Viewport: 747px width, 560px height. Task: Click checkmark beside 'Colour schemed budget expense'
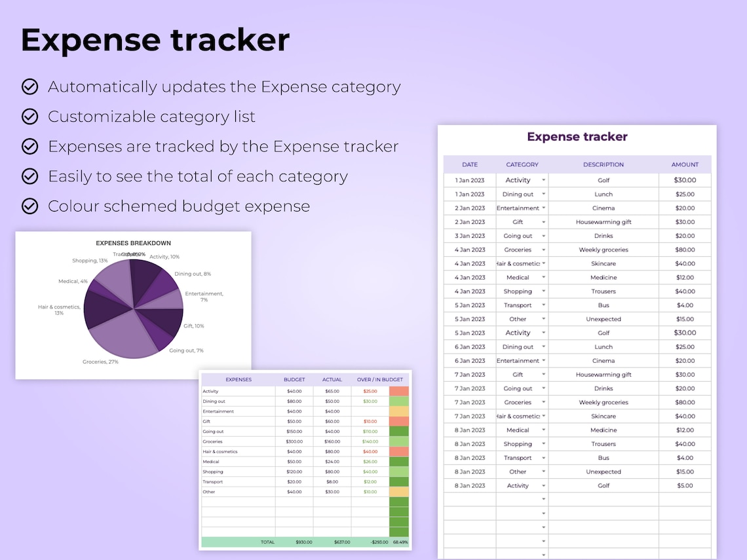30,206
